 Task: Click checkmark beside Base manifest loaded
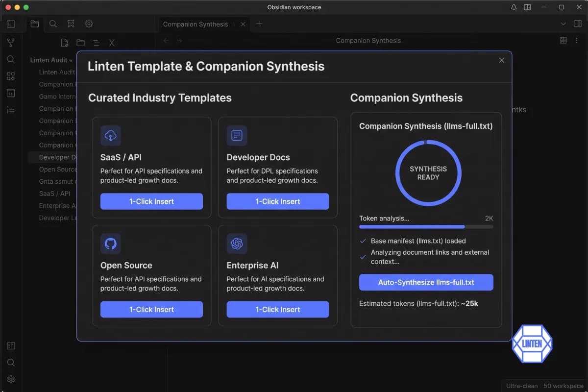363,241
